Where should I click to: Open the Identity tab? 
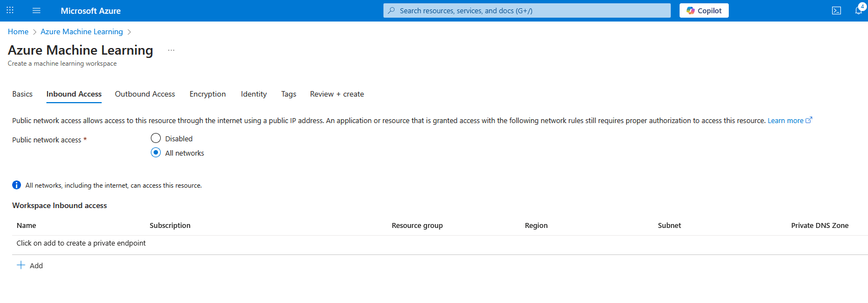tap(254, 94)
